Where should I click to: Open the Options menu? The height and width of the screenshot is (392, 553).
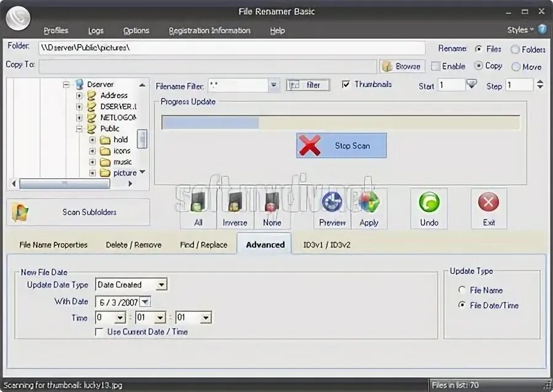point(136,31)
